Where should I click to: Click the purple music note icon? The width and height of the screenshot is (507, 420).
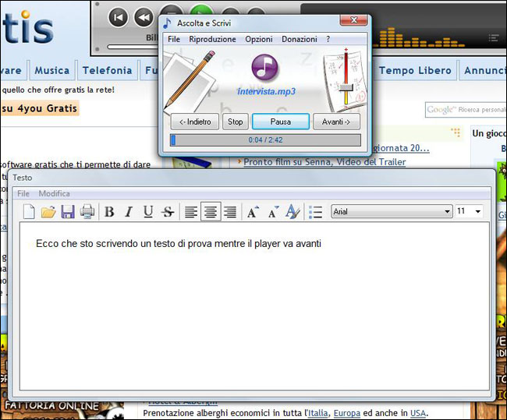click(265, 68)
